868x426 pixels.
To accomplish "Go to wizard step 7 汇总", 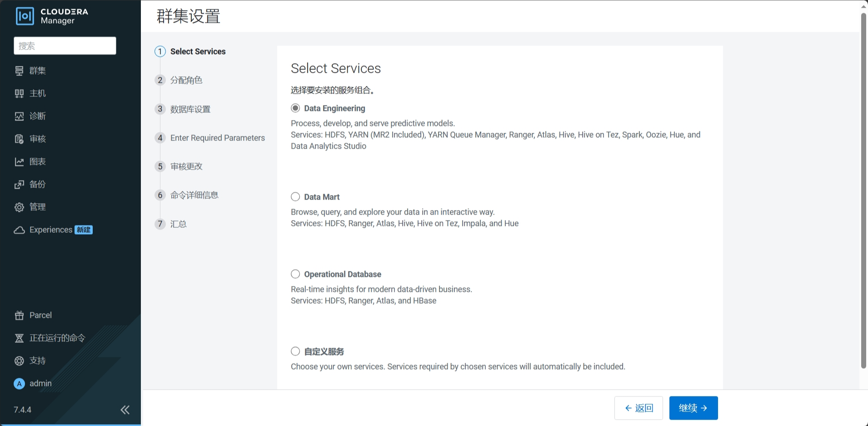I will 170,224.
